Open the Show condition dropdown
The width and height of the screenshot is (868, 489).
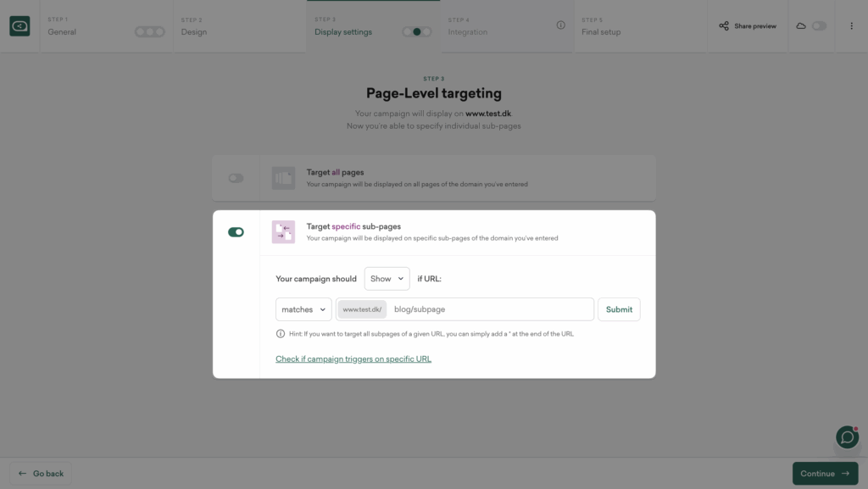(x=387, y=278)
